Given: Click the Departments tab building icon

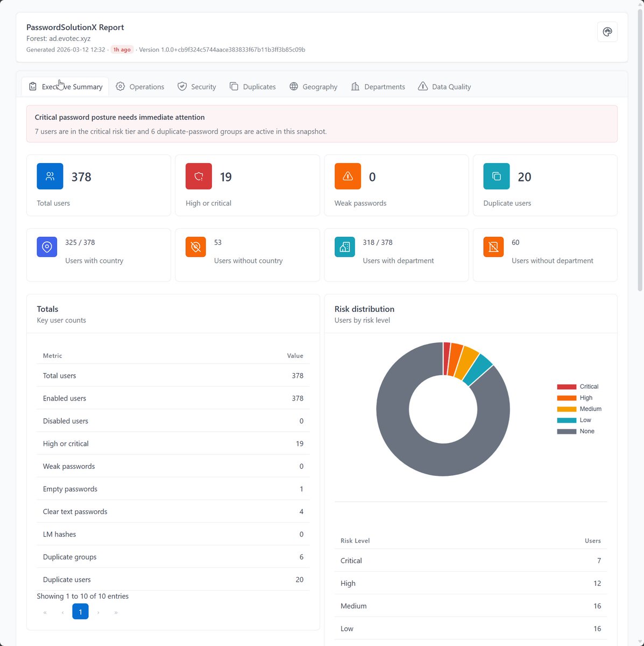Looking at the screenshot, I should (x=355, y=87).
